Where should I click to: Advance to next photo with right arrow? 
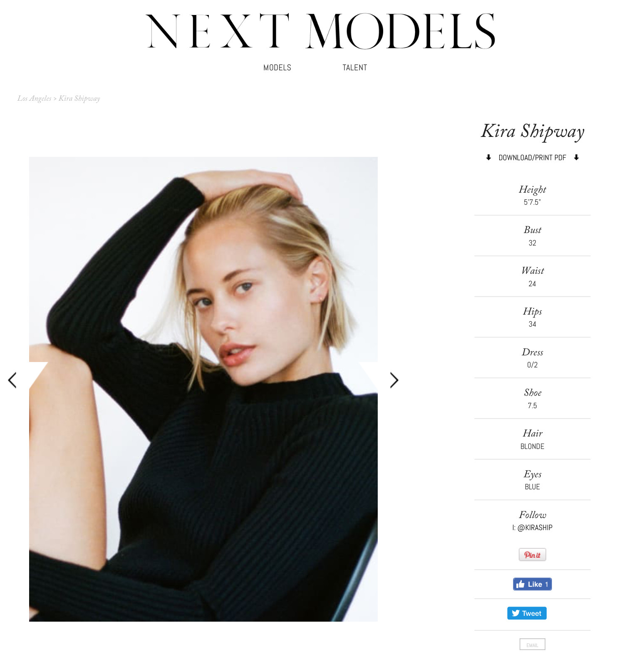(394, 380)
